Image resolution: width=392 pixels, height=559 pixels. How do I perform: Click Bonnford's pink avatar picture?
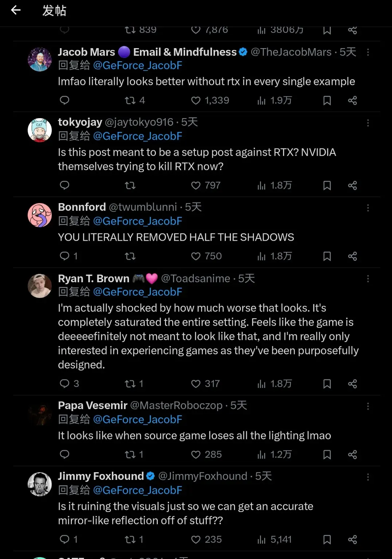[x=40, y=215]
